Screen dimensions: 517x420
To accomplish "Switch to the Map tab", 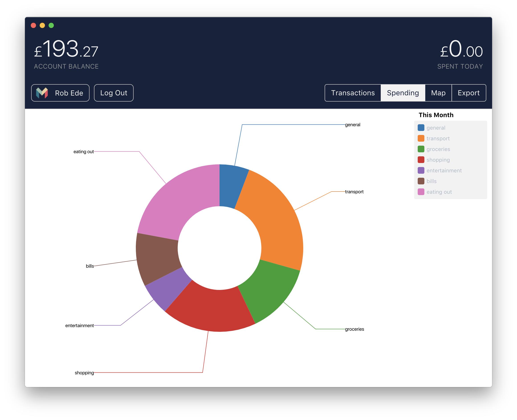I will (438, 93).
